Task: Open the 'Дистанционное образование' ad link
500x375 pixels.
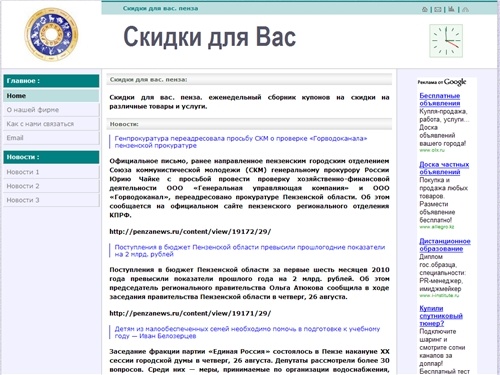Action: [445, 245]
